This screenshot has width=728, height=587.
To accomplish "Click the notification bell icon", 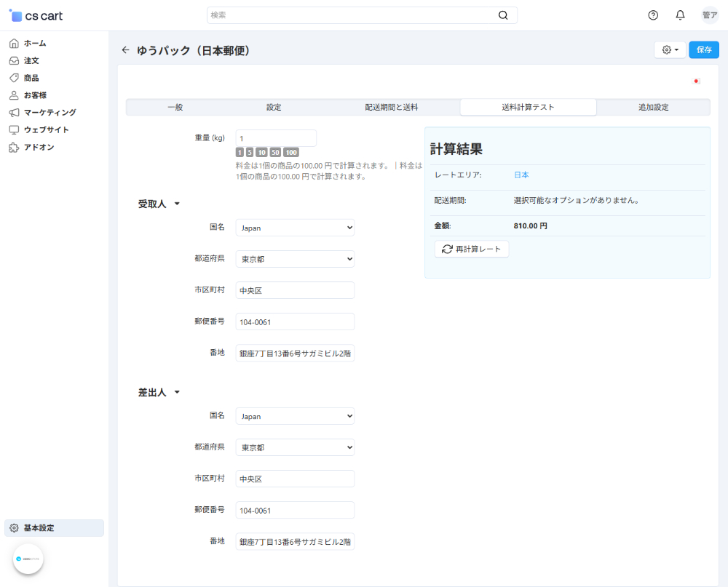I will click(x=680, y=15).
